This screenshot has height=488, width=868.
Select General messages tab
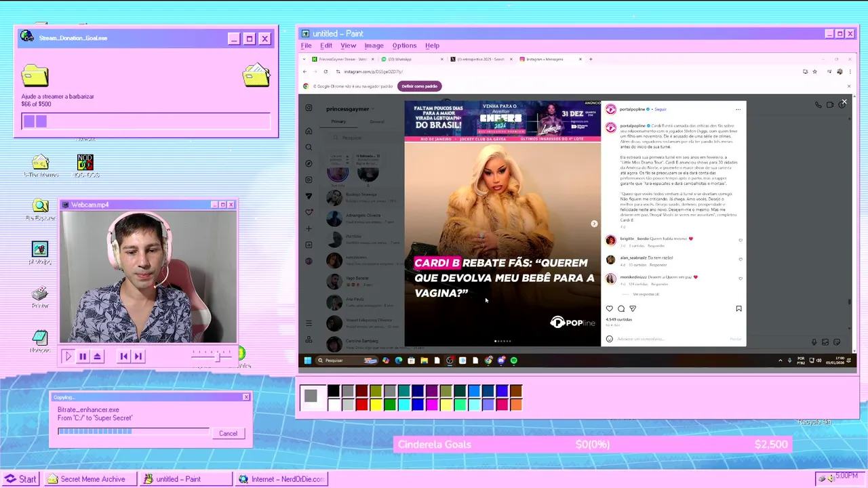pos(377,121)
